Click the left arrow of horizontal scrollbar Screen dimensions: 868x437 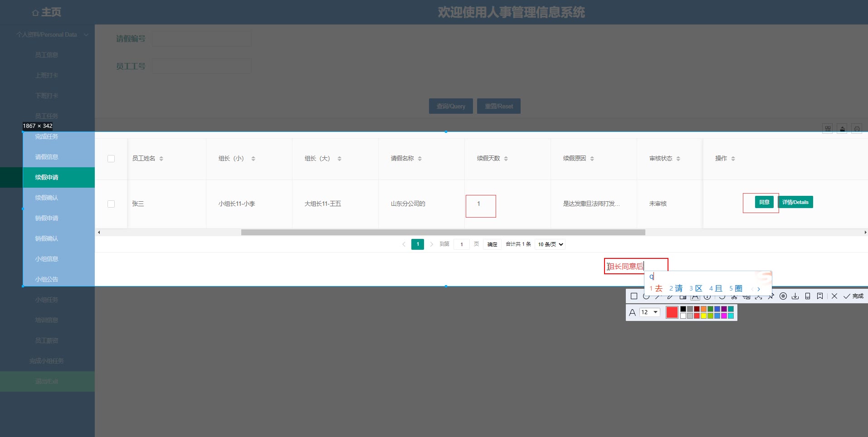(99, 233)
